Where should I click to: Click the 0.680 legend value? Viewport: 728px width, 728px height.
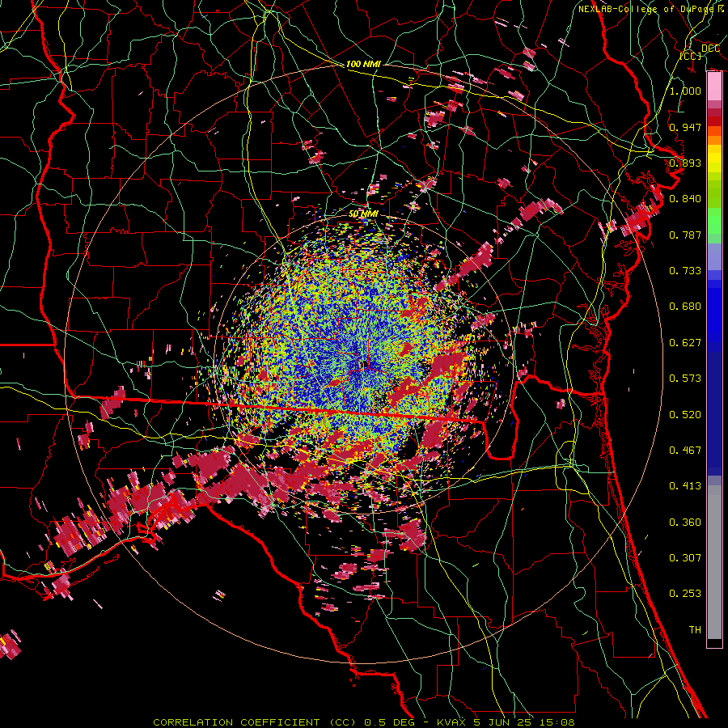685,307
